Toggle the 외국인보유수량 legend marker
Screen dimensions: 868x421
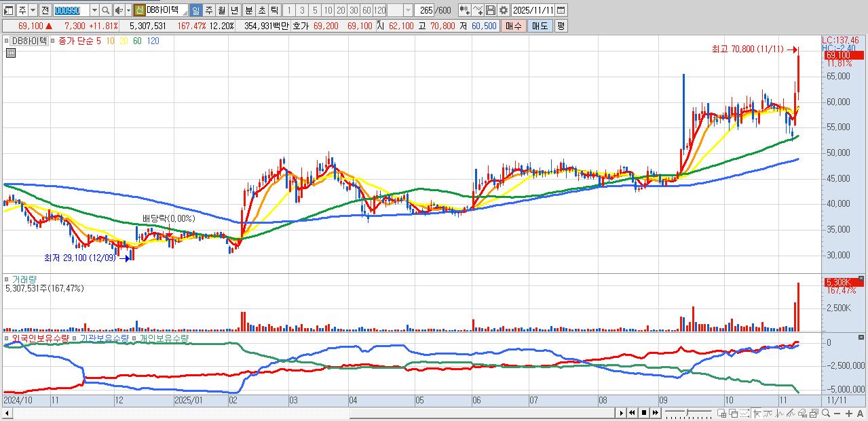pyautogui.click(x=7, y=338)
